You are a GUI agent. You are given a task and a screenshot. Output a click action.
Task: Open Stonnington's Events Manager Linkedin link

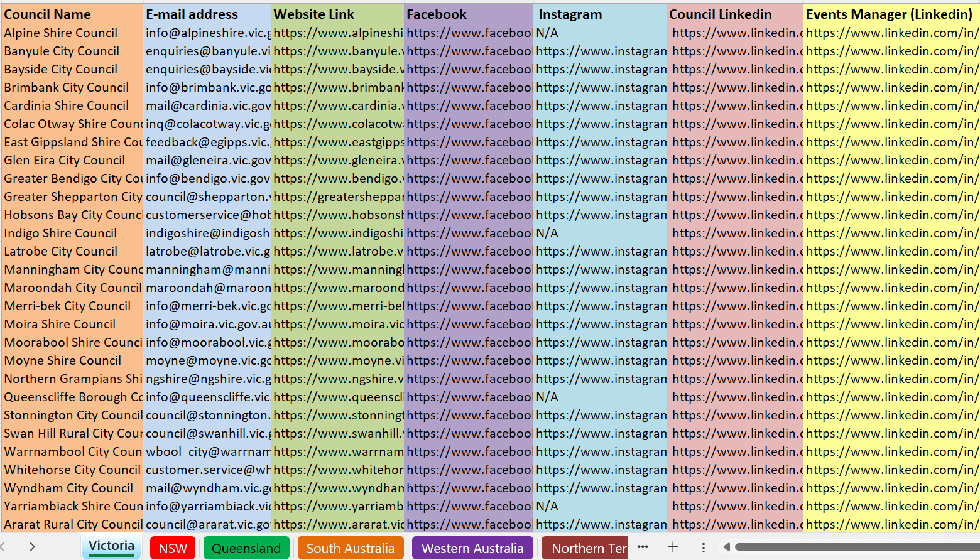pyautogui.click(x=891, y=415)
